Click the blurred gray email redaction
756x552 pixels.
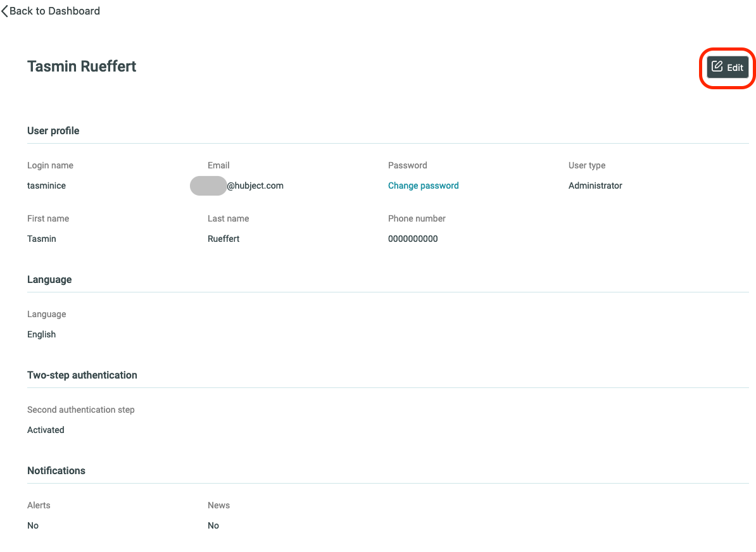click(208, 185)
